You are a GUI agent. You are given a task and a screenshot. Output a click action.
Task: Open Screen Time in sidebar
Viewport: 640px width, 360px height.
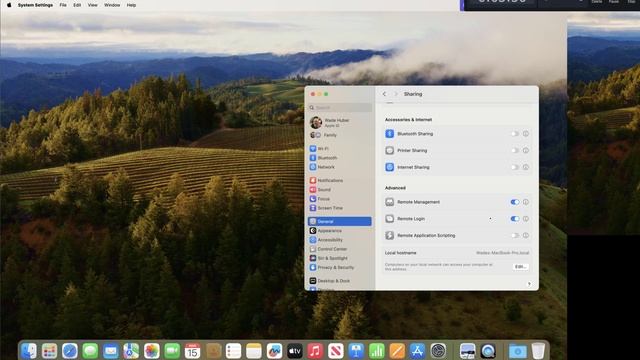(x=340, y=208)
